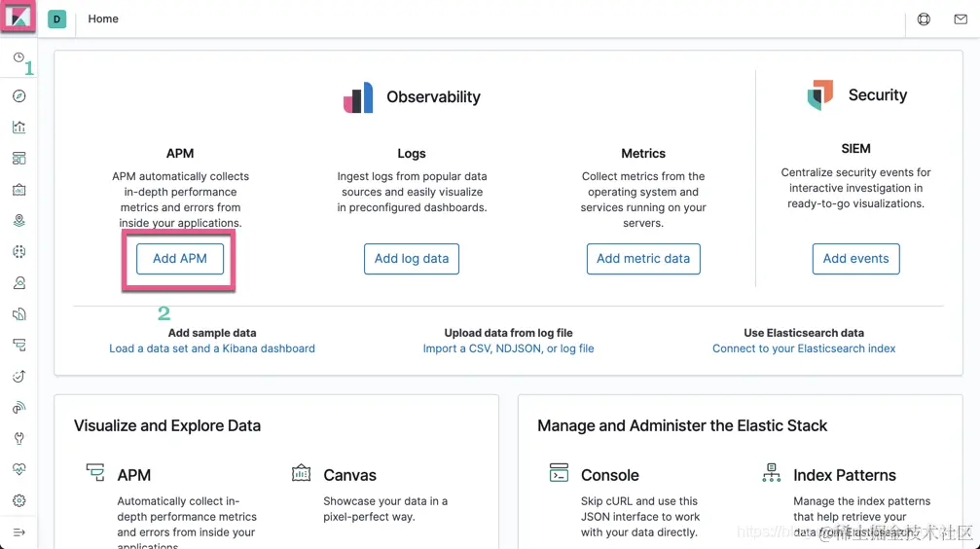Image resolution: width=980 pixels, height=549 pixels.
Task: Click the 'Upload data from log file' label
Action: pyautogui.click(x=508, y=333)
